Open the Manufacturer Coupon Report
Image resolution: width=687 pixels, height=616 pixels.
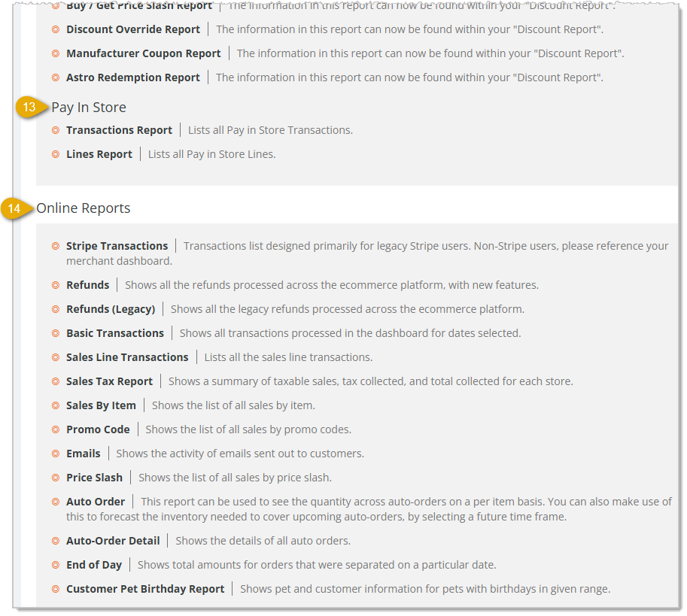[x=144, y=53]
